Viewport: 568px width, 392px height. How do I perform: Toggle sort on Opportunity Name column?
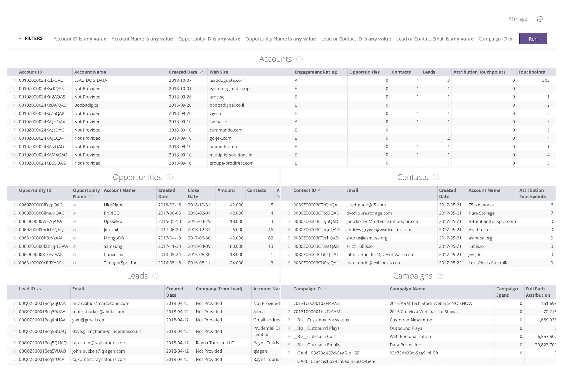coord(90,197)
